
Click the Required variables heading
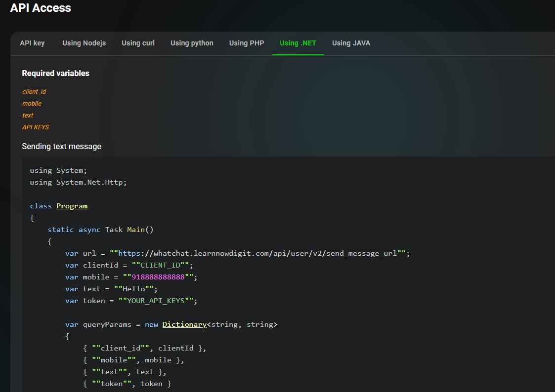tap(55, 73)
